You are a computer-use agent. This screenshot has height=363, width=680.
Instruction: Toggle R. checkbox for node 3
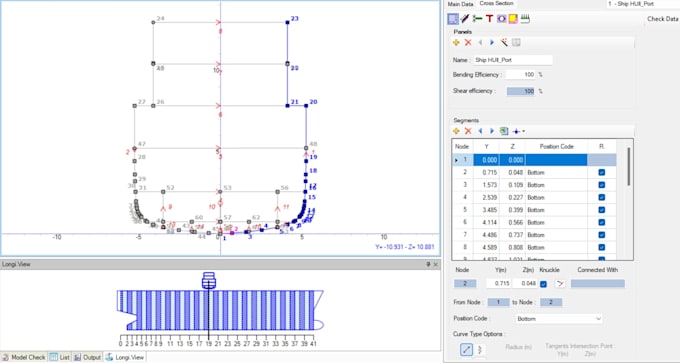click(602, 185)
